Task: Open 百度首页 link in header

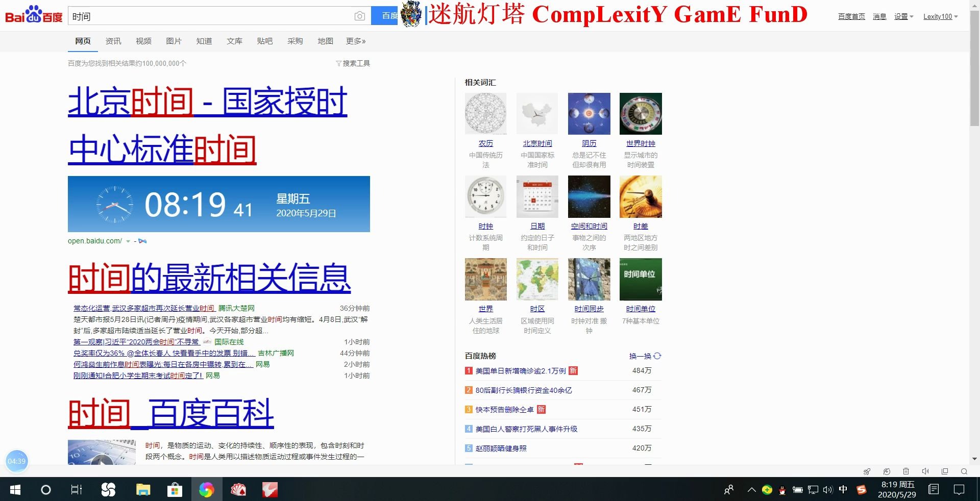Action: (851, 16)
